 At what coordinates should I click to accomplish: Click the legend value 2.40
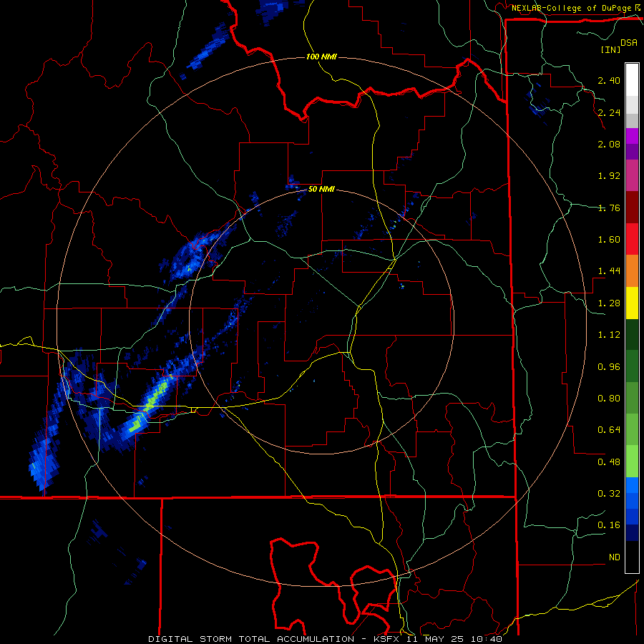(609, 80)
